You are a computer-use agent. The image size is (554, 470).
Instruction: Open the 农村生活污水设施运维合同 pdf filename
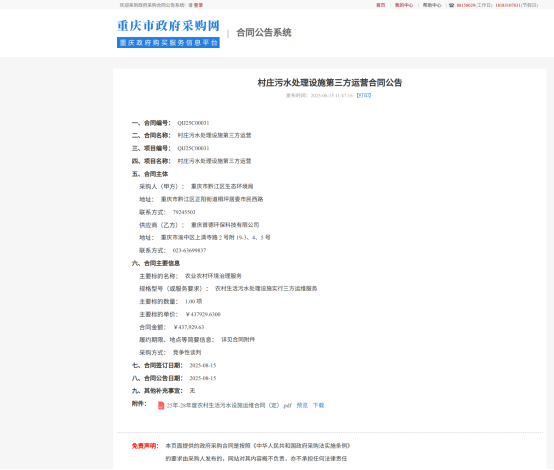[229, 405]
